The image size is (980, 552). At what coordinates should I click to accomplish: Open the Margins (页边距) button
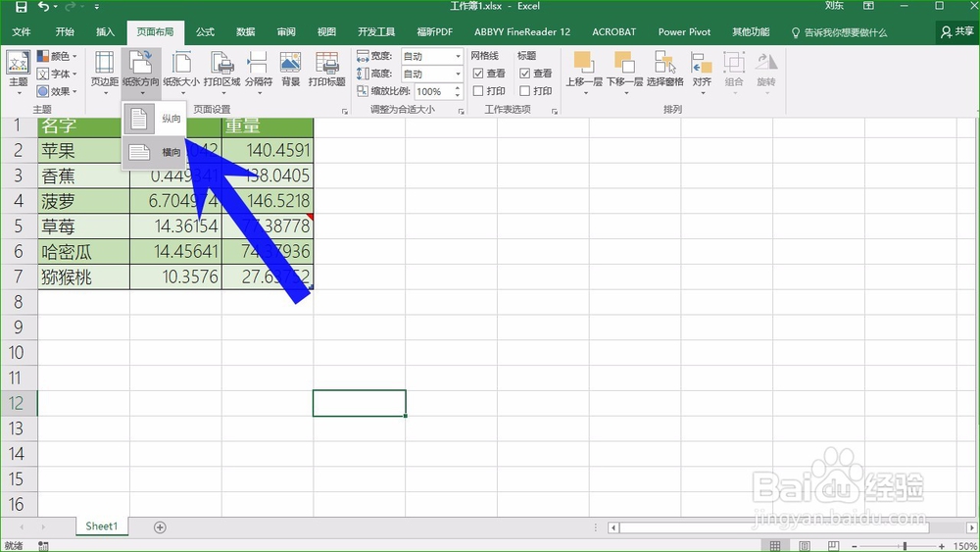click(105, 73)
